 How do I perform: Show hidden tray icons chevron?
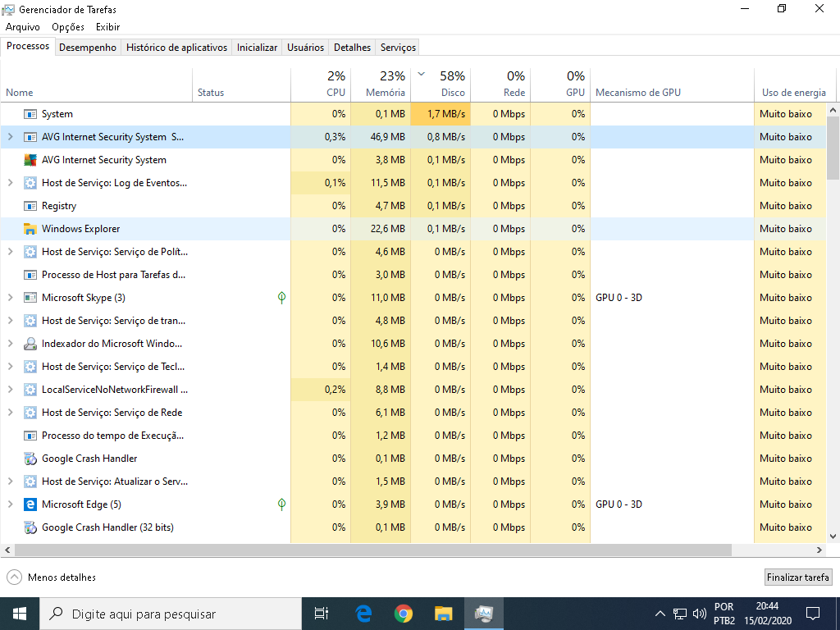coord(660,614)
